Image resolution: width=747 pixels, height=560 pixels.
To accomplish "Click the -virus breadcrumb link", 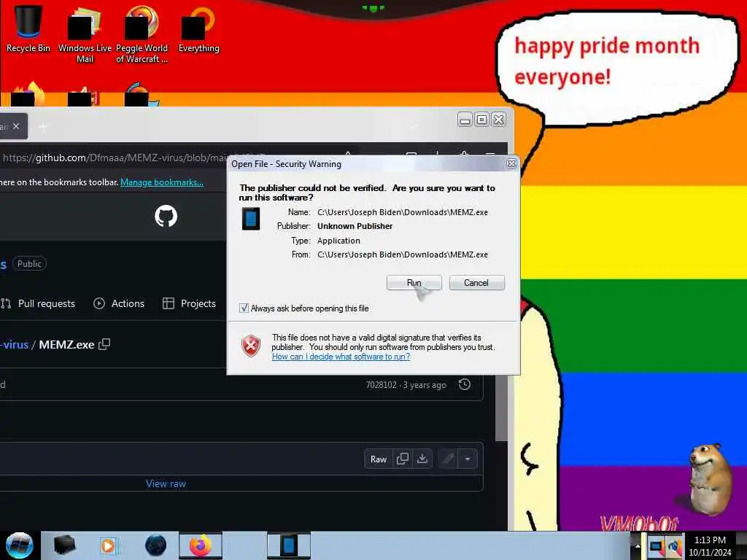I will click(x=15, y=344).
